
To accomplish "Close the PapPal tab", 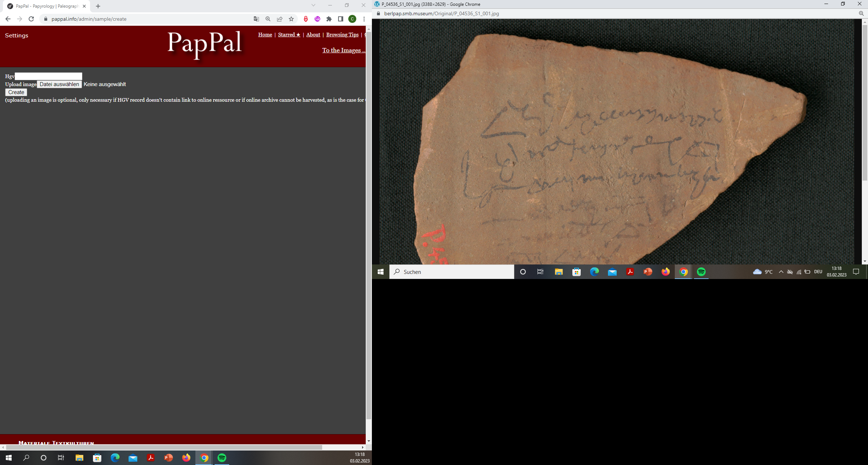I will (84, 6).
